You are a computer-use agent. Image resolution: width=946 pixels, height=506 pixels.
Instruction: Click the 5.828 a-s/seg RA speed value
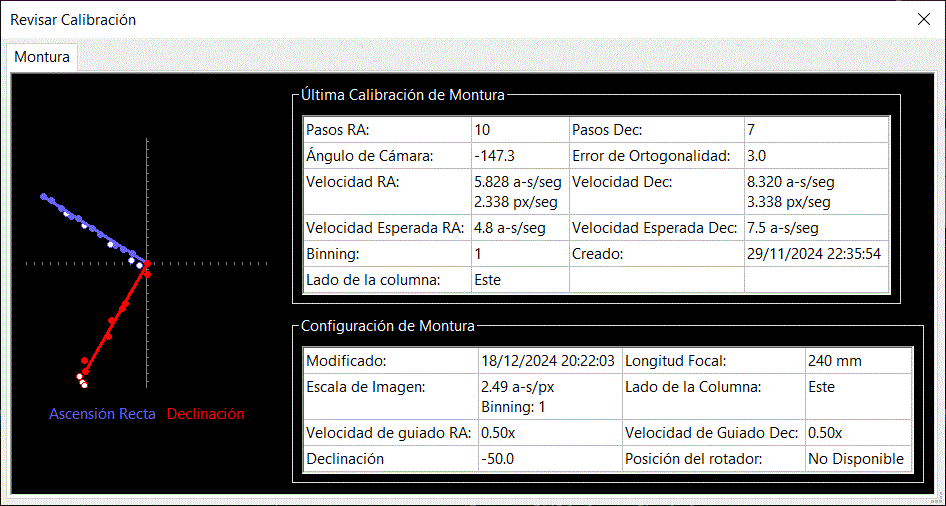(x=518, y=182)
